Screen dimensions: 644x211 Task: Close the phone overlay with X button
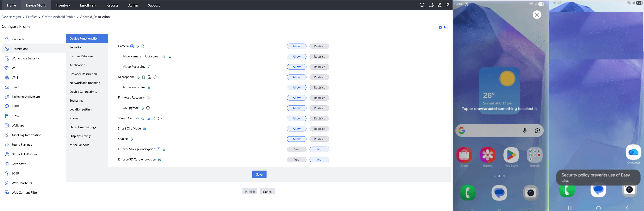[x=537, y=15]
